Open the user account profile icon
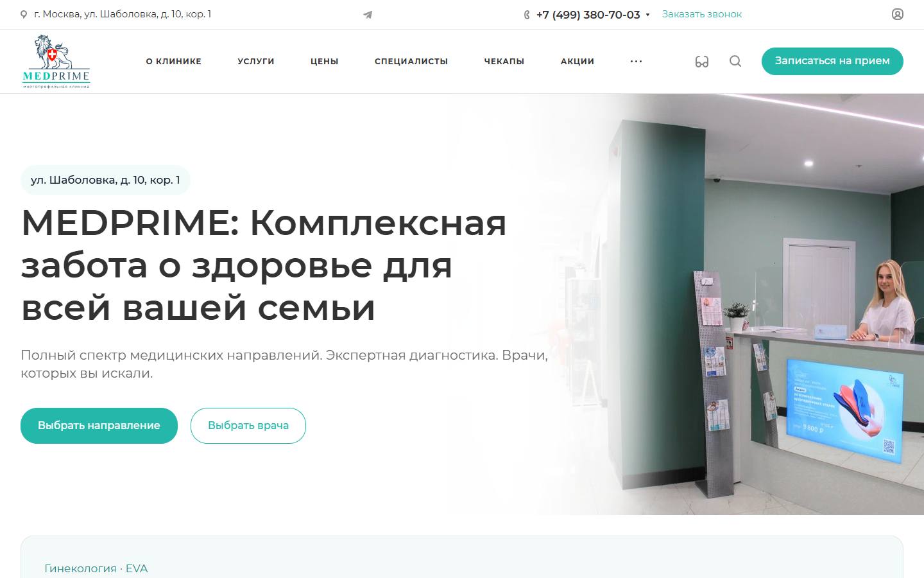The width and height of the screenshot is (924, 578). [x=898, y=14]
